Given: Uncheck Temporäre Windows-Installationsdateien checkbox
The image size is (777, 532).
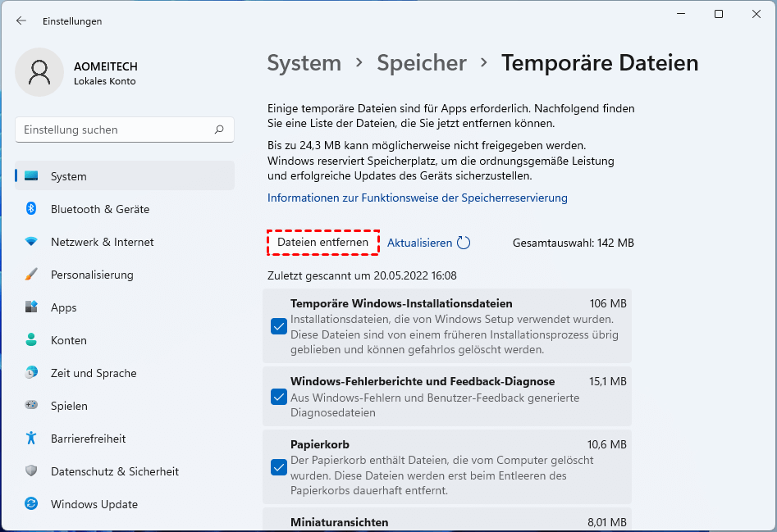Looking at the screenshot, I should [278, 326].
